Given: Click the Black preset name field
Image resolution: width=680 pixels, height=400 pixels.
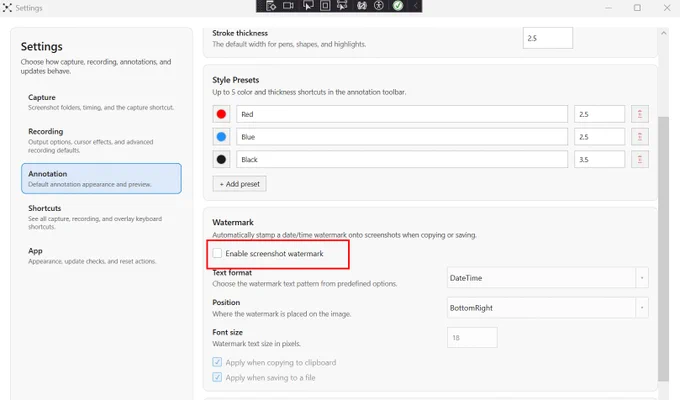Looking at the screenshot, I should click(402, 159).
